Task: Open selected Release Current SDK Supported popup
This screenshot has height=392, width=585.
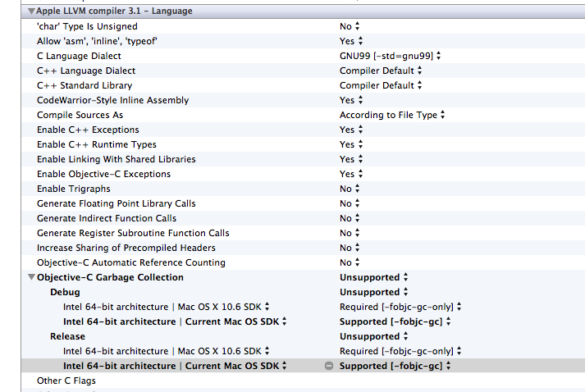Action: coord(395,366)
